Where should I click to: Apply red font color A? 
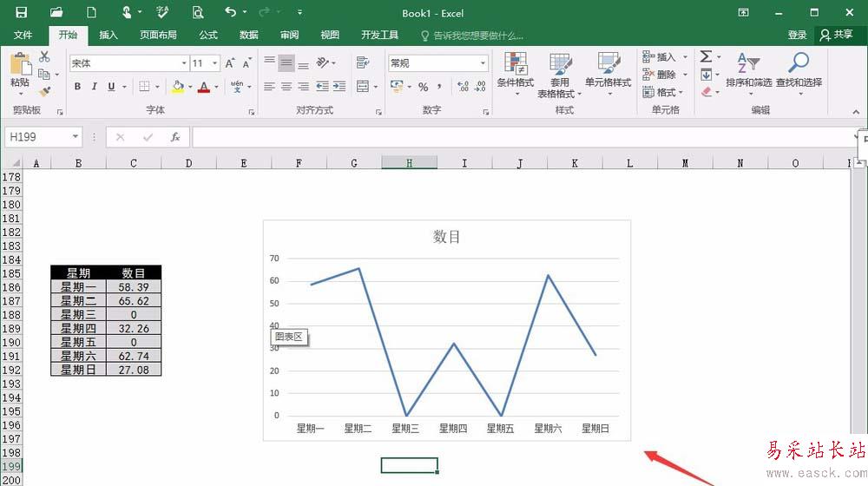click(204, 87)
